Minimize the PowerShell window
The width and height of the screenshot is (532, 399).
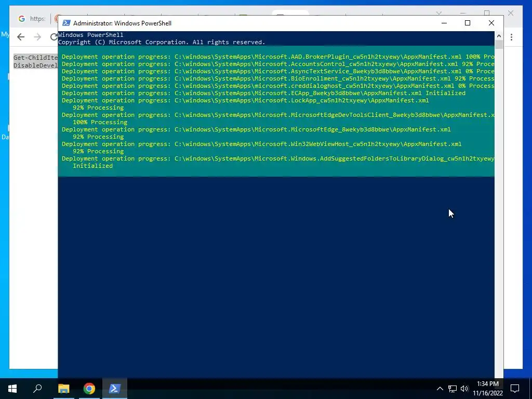(x=444, y=23)
